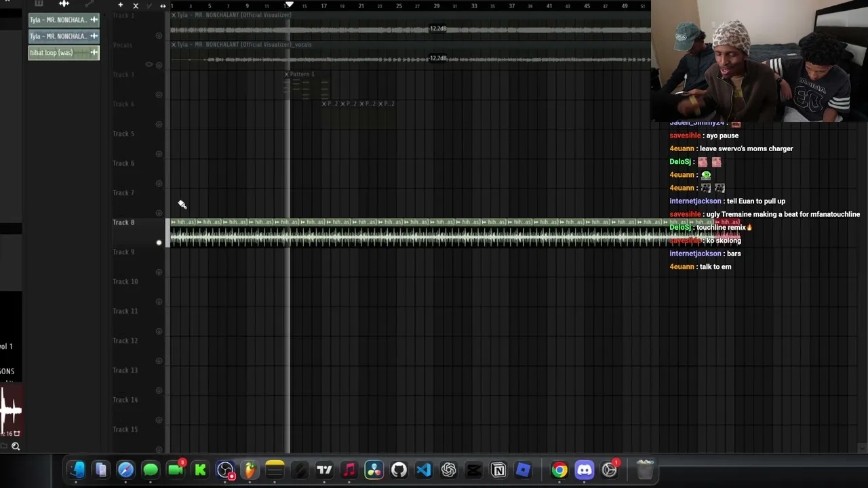Launch Roblox from the dock
The height and width of the screenshot is (488, 868).
[x=523, y=470]
